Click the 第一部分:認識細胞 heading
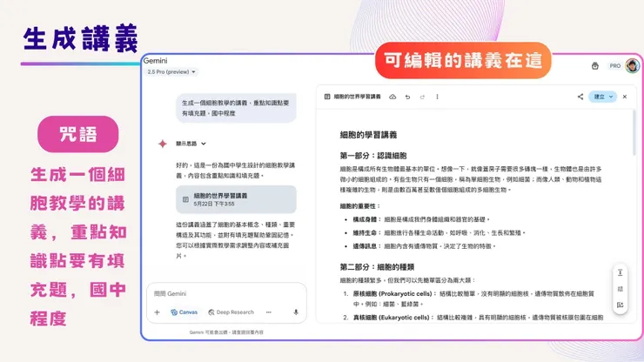644x362 pixels. (373, 156)
